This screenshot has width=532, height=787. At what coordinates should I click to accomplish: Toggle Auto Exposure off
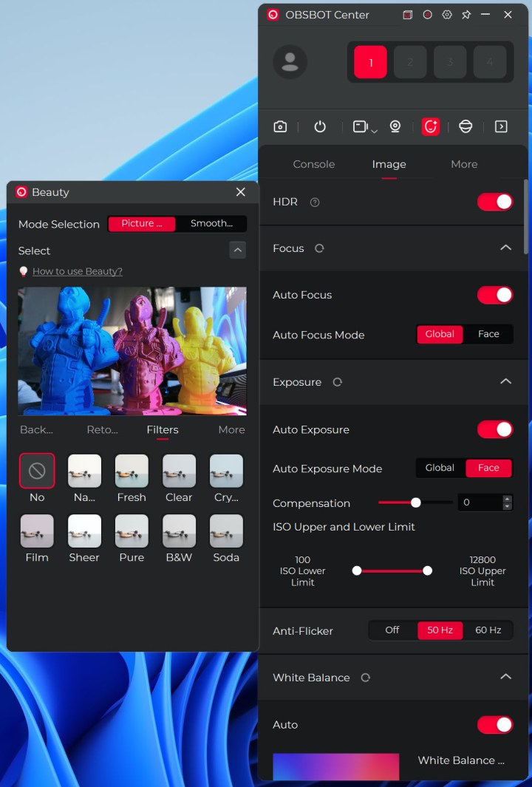(494, 429)
